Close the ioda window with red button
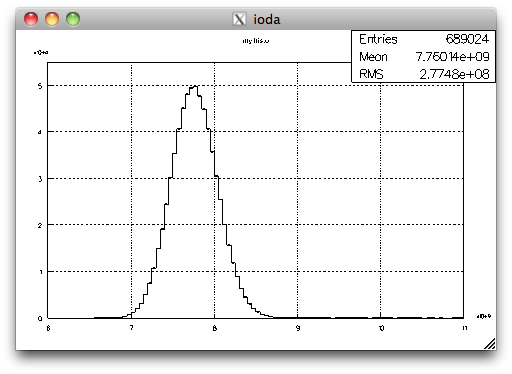Screen dimensions: 512x374 pos(31,19)
